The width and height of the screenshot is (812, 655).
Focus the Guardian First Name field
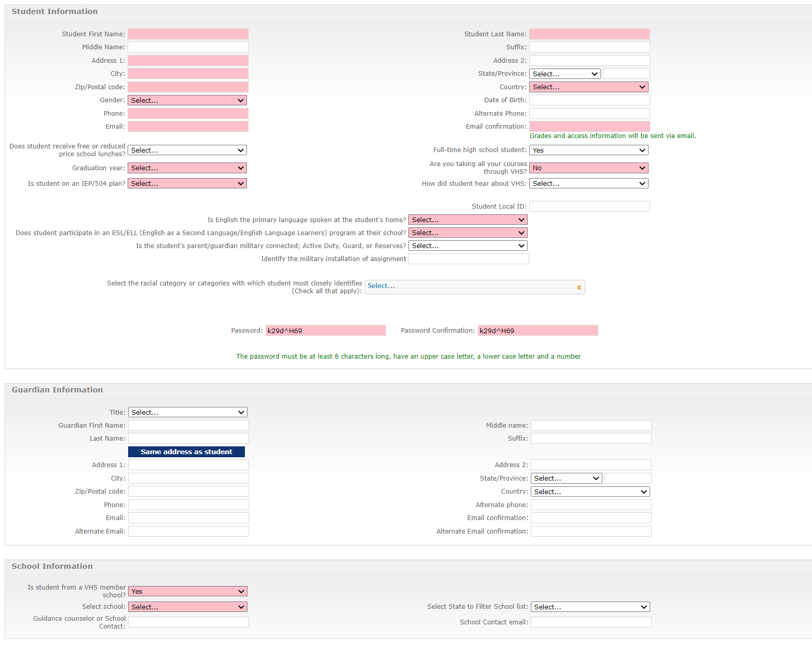[188, 426]
